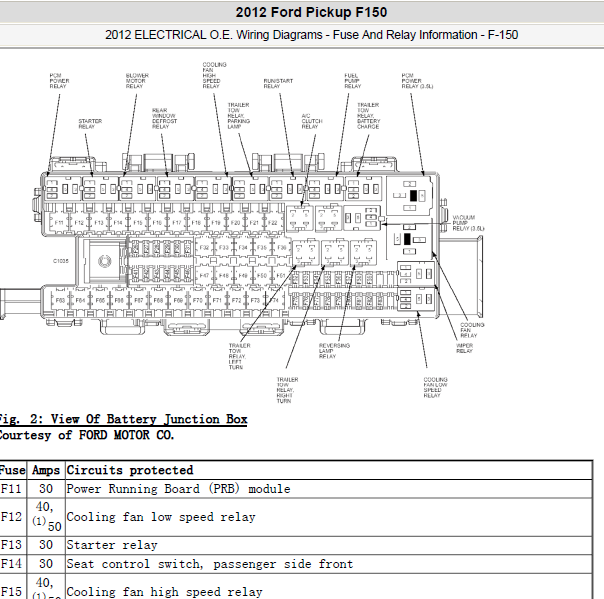Click the C1035 connector label
This screenshot has width=604, height=599.
coord(60,261)
